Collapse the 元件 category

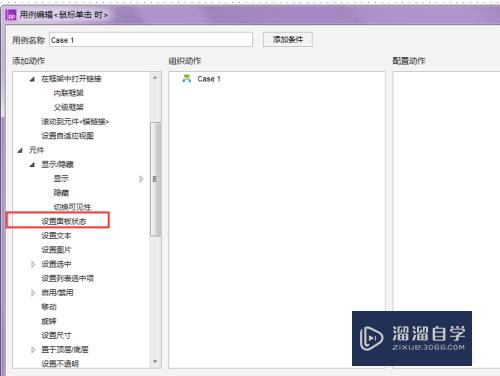(x=20, y=150)
